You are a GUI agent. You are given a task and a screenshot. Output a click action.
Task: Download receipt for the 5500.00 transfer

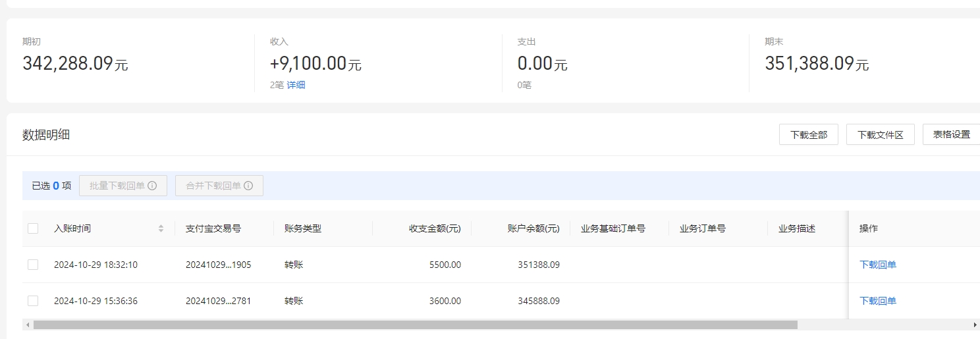877,265
